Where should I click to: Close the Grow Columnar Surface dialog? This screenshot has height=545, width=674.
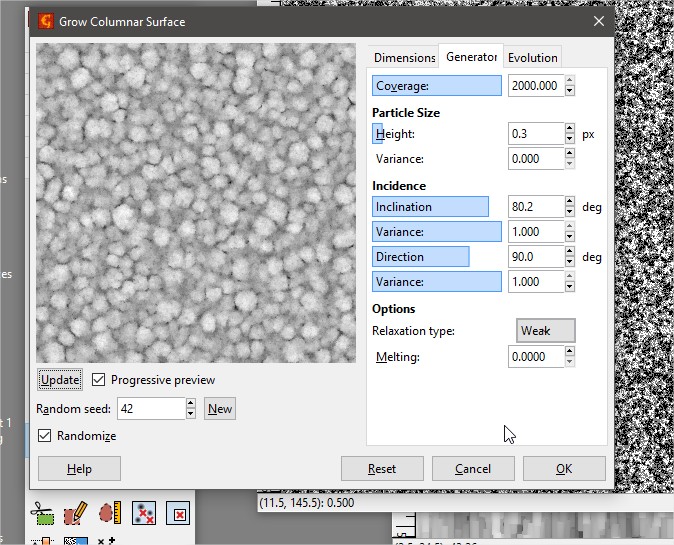(x=598, y=21)
